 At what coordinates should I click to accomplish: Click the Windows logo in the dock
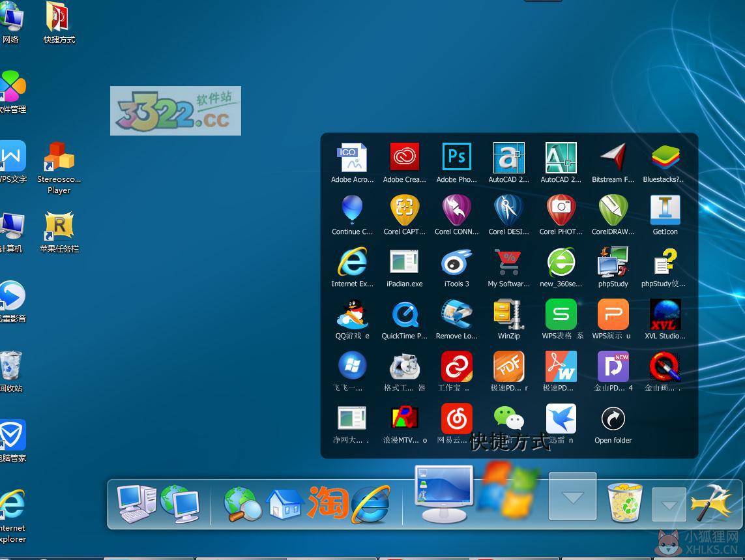pyautogui.click(x=509, y=490)
